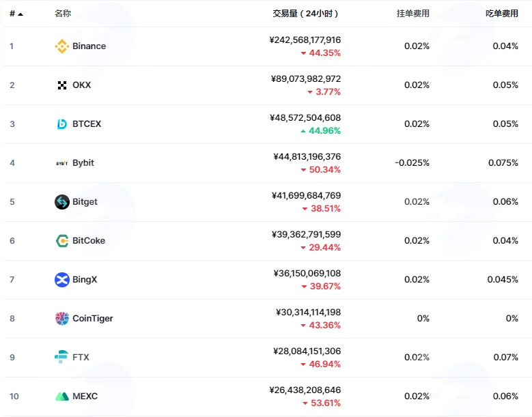Select OKX volume ¥89,073,982,972
This screenshot has height=417, width=532.
pos(306,79)
